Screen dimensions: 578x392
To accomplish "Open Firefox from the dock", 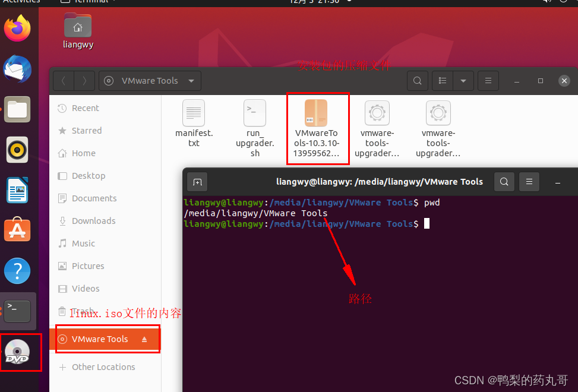I will [17, 29].
